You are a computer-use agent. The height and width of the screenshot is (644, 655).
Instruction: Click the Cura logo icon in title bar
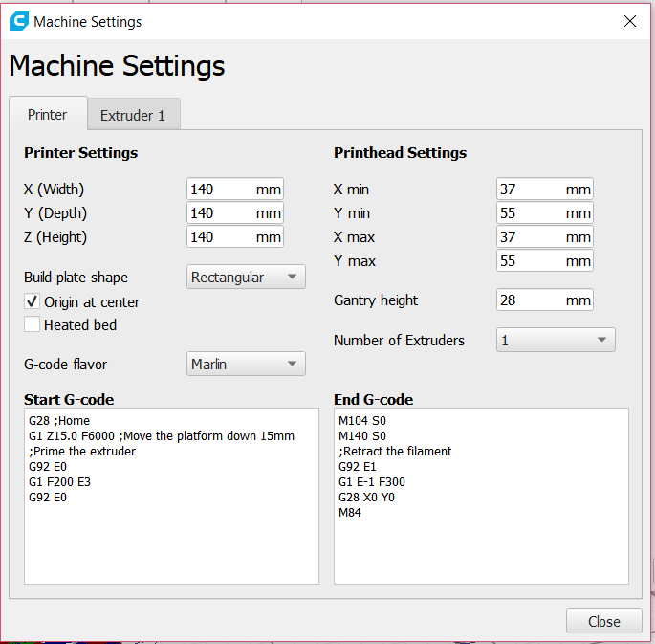[18, 21]
